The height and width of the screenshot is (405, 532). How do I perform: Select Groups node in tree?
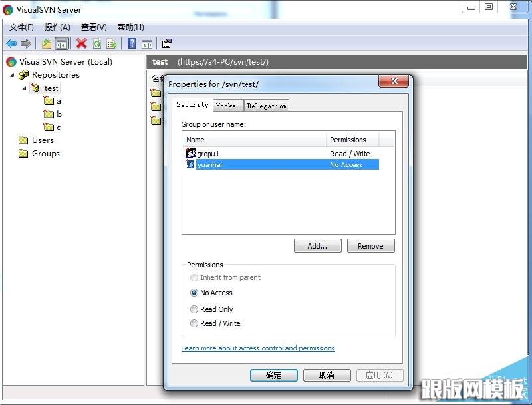tap(46, 154)
